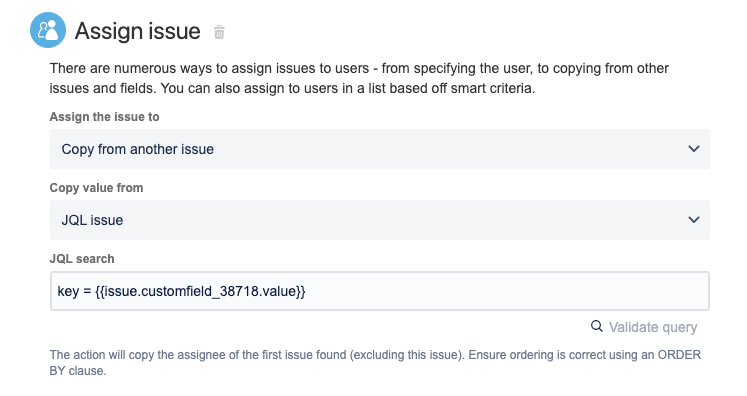
Task: Expand the chevron on Copy from another issue
Action: [694, 149]
